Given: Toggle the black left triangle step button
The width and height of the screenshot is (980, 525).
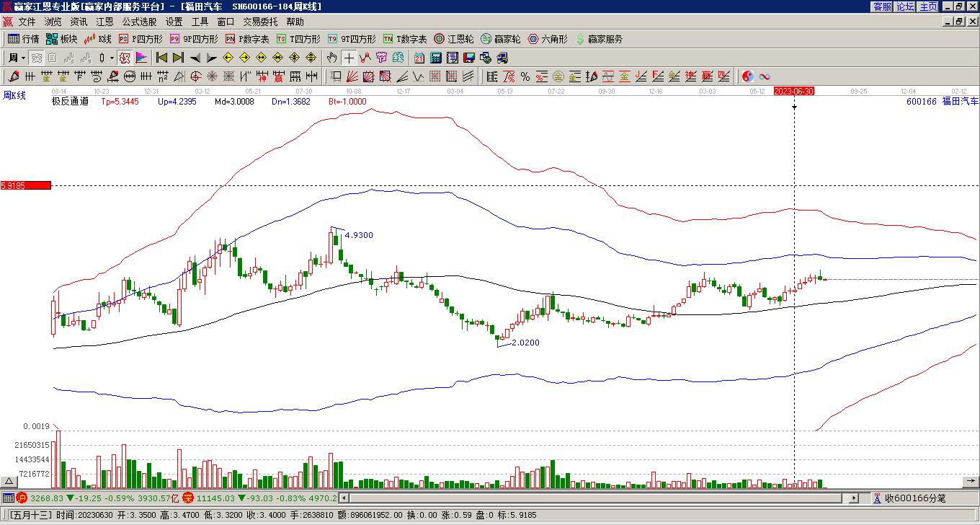Looking at the screenshot, I should (195, 58).
